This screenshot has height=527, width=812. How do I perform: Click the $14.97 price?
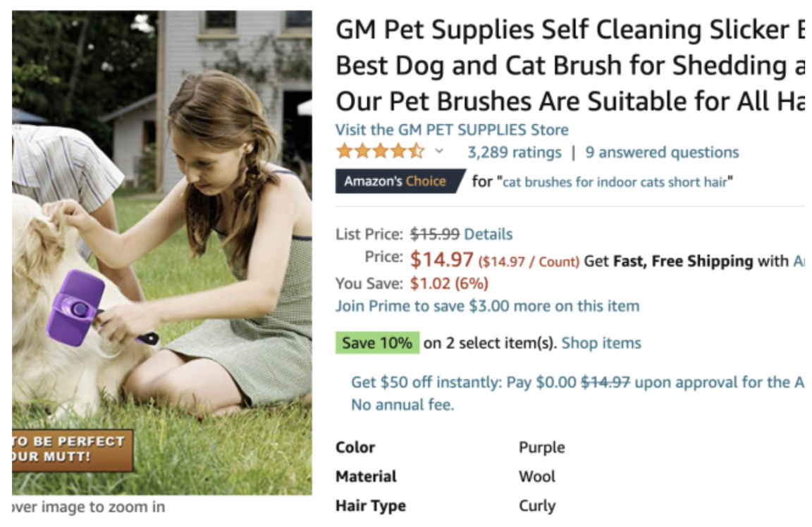[442, 259]
